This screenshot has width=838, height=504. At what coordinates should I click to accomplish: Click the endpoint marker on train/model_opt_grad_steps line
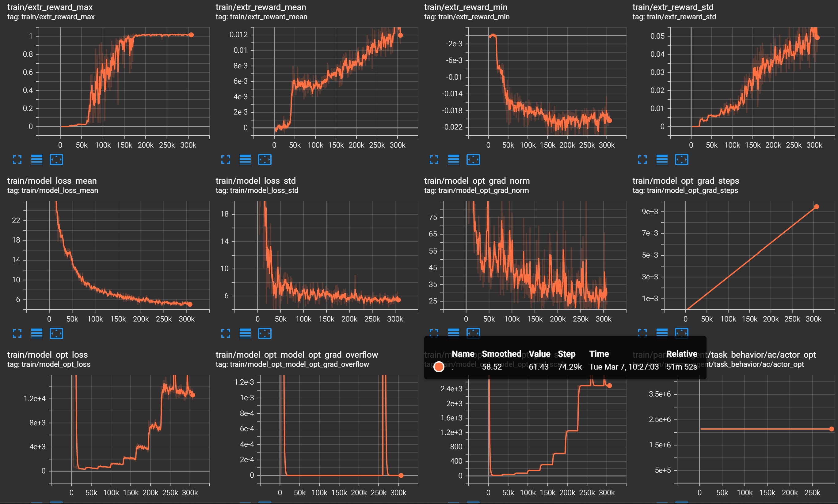[817, 206]
